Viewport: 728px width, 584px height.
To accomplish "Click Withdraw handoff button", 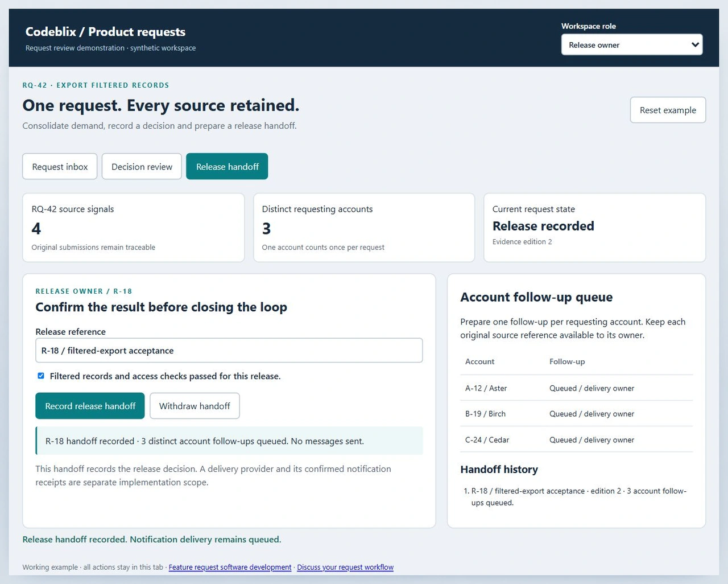I will click(x=195, y=406).
